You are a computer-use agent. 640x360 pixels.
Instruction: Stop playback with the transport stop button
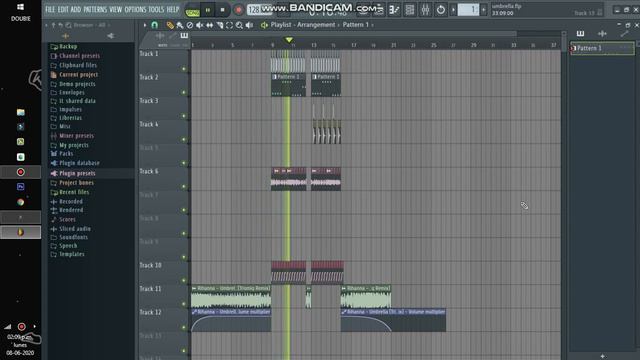pos(222,10)
